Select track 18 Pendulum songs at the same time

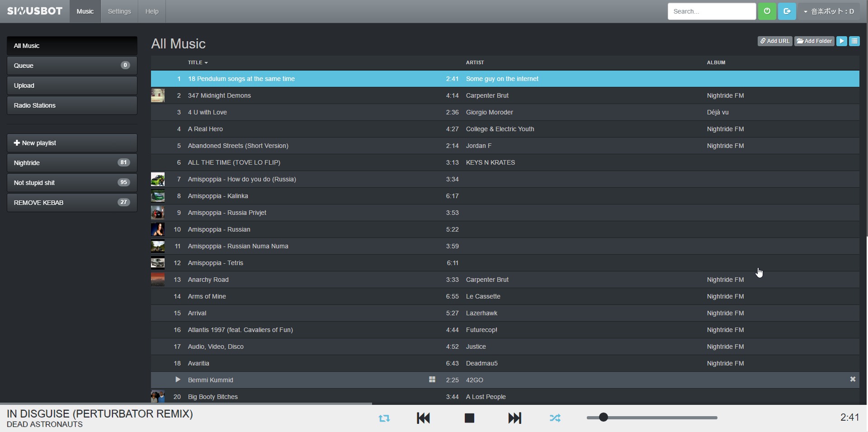click(505, 79)
